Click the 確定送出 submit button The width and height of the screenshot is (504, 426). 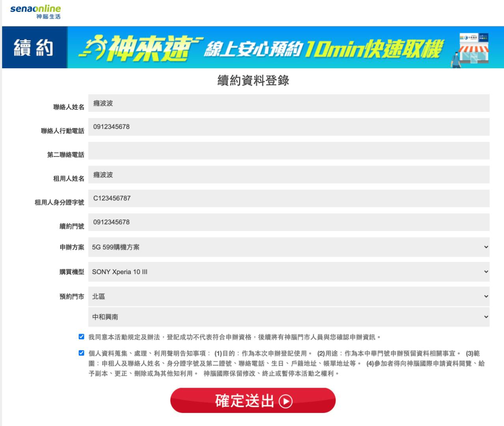253,401
